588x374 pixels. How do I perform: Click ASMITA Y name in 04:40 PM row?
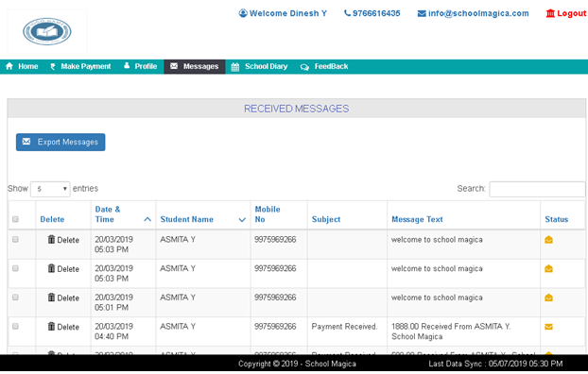[178, 327]
